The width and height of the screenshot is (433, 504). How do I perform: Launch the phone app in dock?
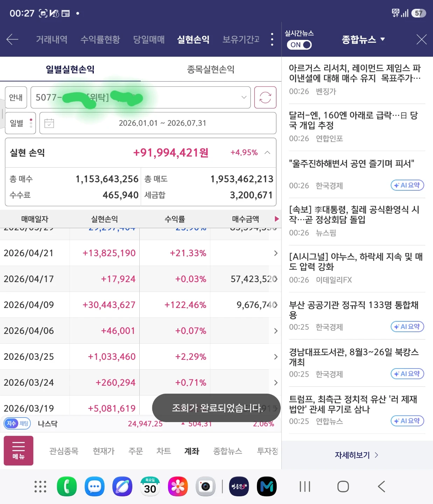point(67,486)
